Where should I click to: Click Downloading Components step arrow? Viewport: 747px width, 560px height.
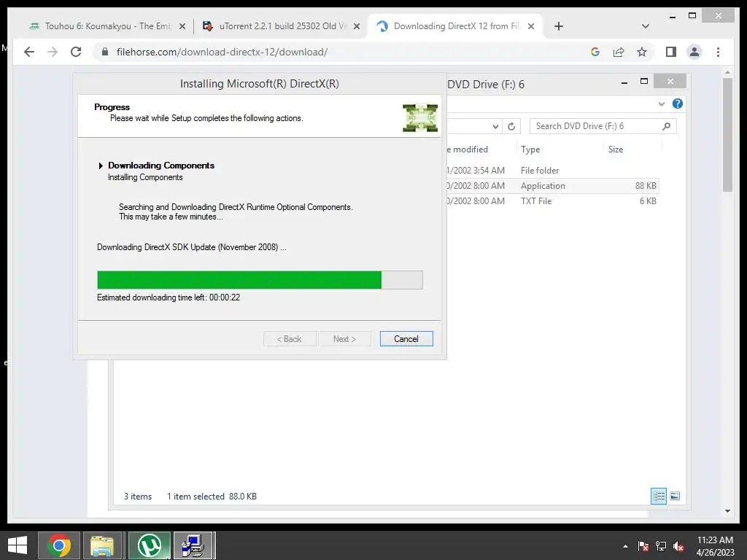pos(101,166)
